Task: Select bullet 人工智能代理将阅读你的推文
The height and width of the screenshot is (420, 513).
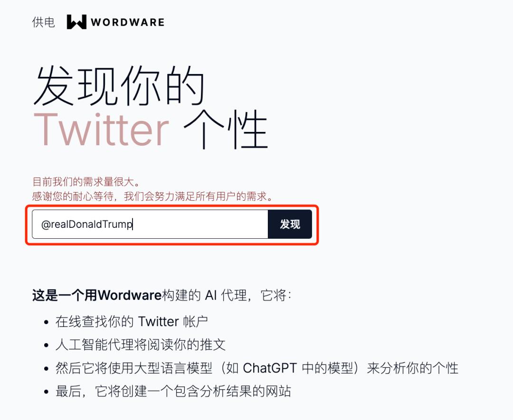Action: 140,345
